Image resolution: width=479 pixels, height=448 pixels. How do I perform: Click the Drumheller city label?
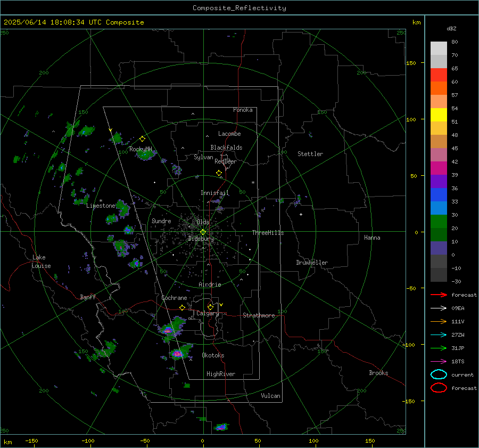pyautogui.click(x=312, y=263)
